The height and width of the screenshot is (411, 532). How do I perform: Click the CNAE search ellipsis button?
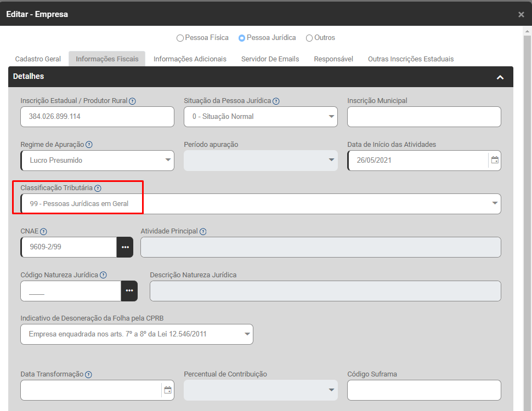point(125,247)
